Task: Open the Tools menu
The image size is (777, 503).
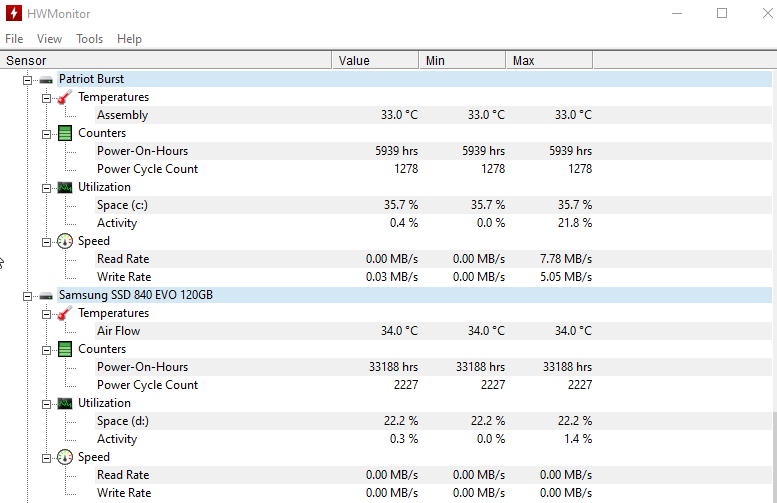Action: tap(90, 39)
